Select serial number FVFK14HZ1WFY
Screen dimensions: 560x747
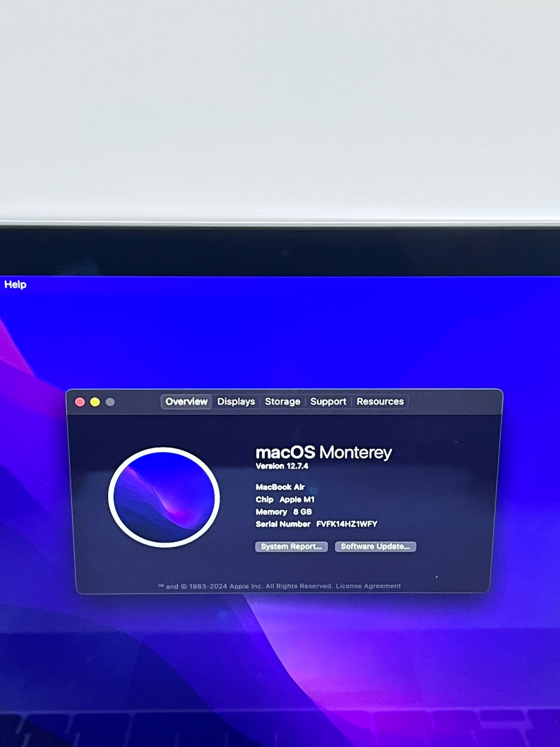click(347, 524)
